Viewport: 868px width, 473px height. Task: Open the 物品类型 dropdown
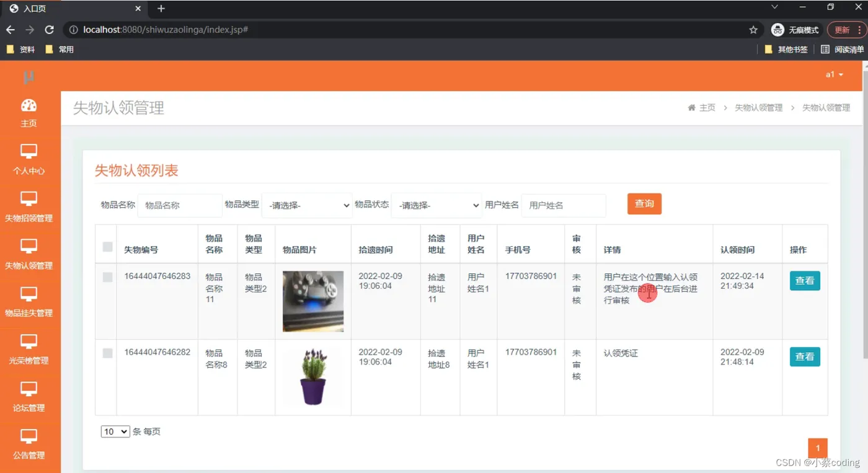pyautogui.click(x=307, y=205)
